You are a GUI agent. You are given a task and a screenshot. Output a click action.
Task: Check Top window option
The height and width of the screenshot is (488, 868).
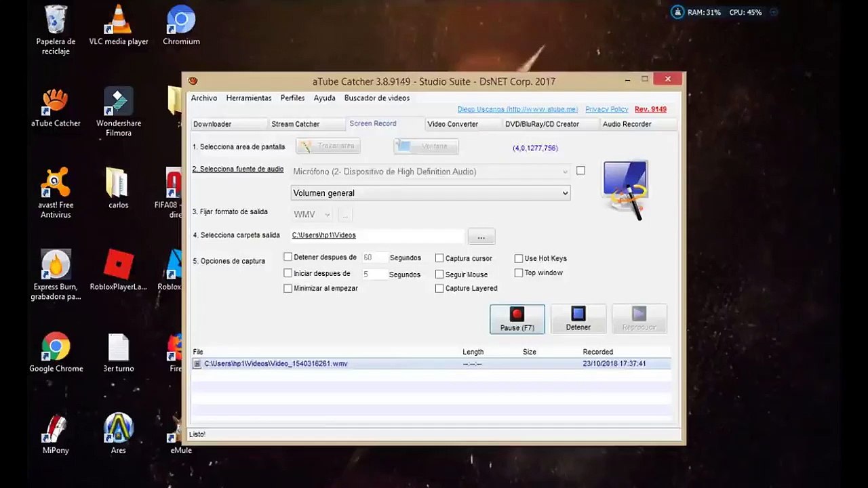519,272
